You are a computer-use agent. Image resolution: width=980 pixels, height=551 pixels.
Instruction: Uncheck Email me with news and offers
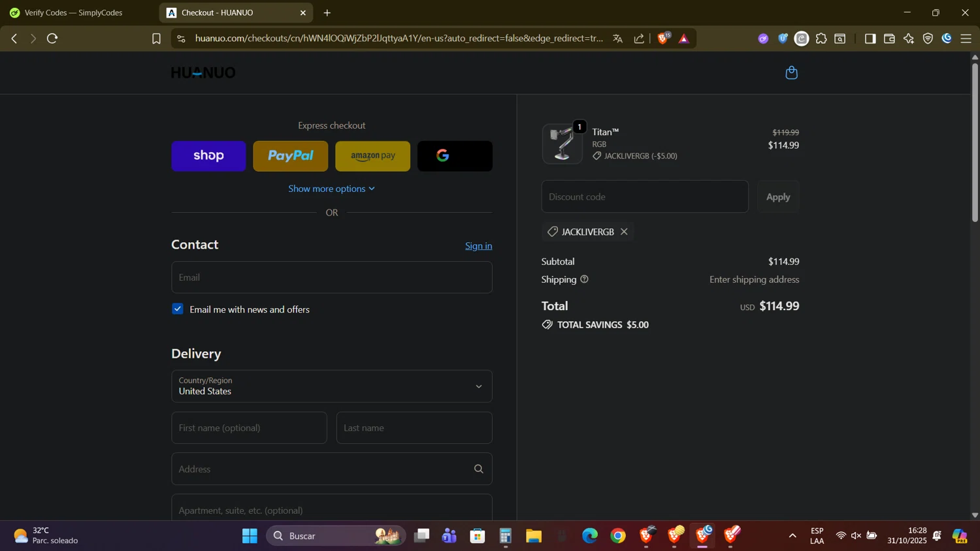pyautogui.click(x=178, y=309)
